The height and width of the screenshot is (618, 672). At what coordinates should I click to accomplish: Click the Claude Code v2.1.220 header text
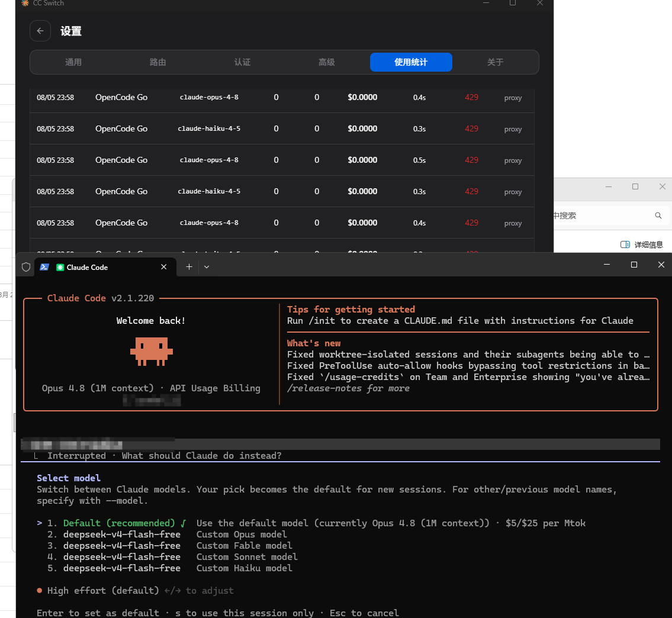(x=101, y=298)
